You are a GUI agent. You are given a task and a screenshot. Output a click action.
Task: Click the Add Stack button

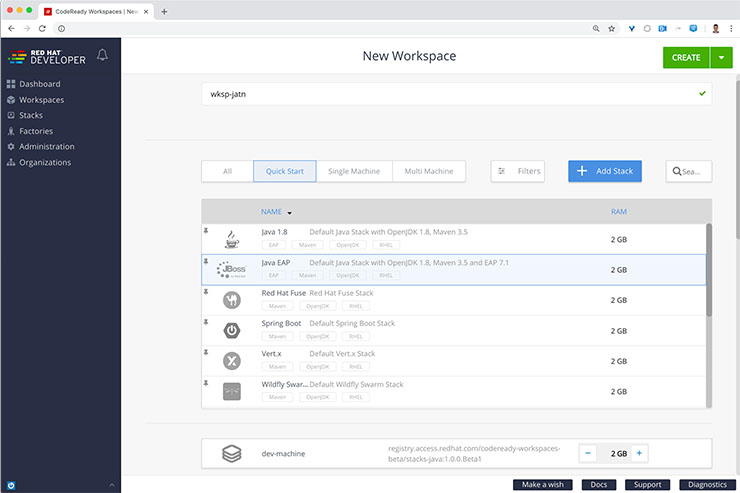tap(605, 171)
